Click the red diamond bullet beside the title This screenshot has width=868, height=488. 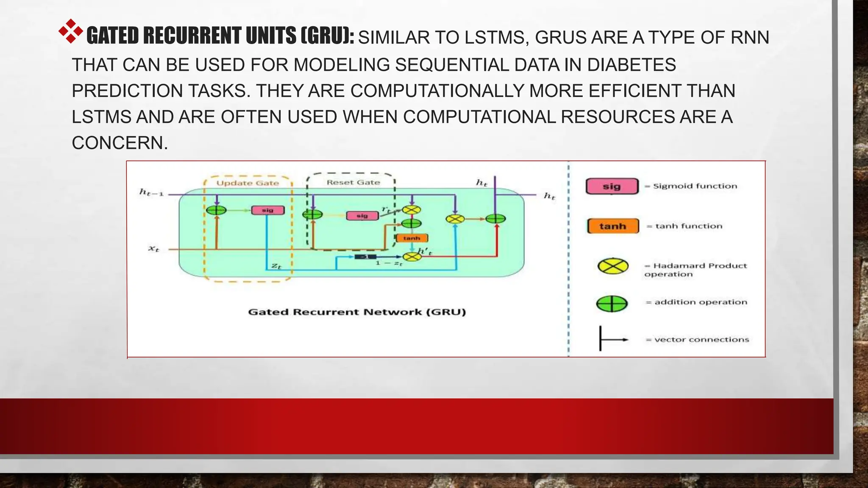tap(70, 31)
